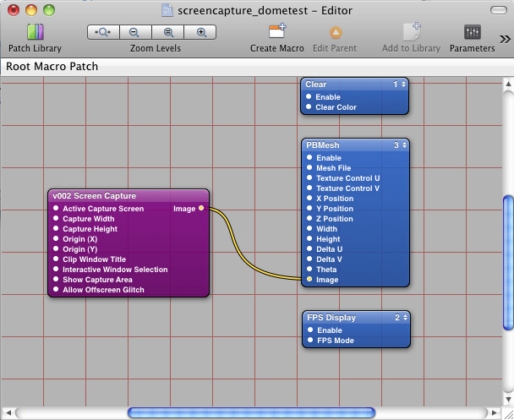
Task: Click the Edit Parent toolbar icon
Action: click(x=335, y=33)
